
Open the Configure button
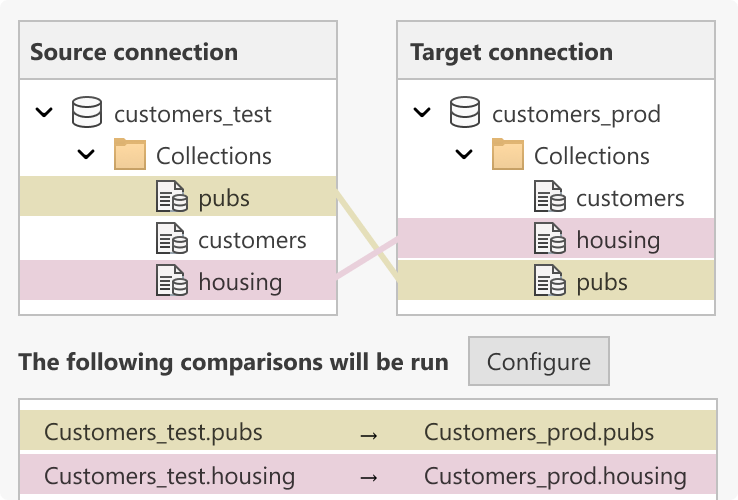pyautogui.click(x=539, y=361)
